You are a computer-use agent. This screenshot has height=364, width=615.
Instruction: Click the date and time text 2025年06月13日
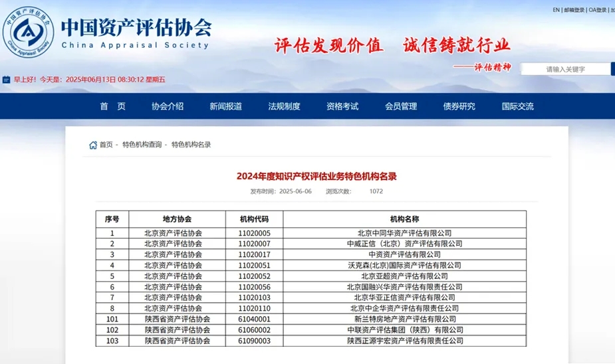pos(90,80)
